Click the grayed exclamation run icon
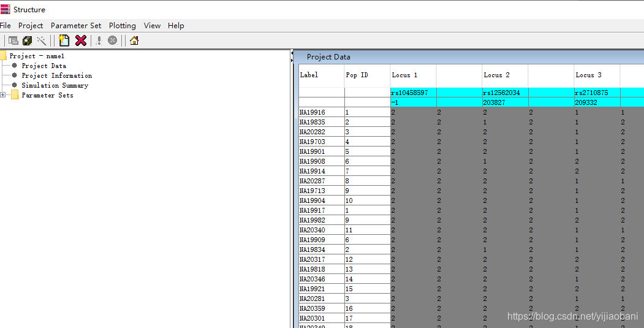 coord(99,40)
